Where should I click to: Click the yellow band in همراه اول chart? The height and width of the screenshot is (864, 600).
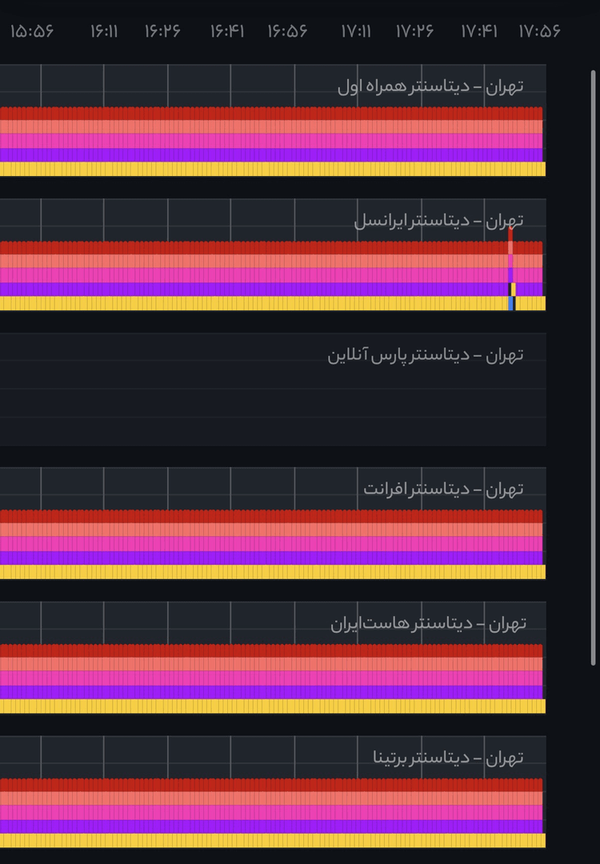tap(273, 169)
